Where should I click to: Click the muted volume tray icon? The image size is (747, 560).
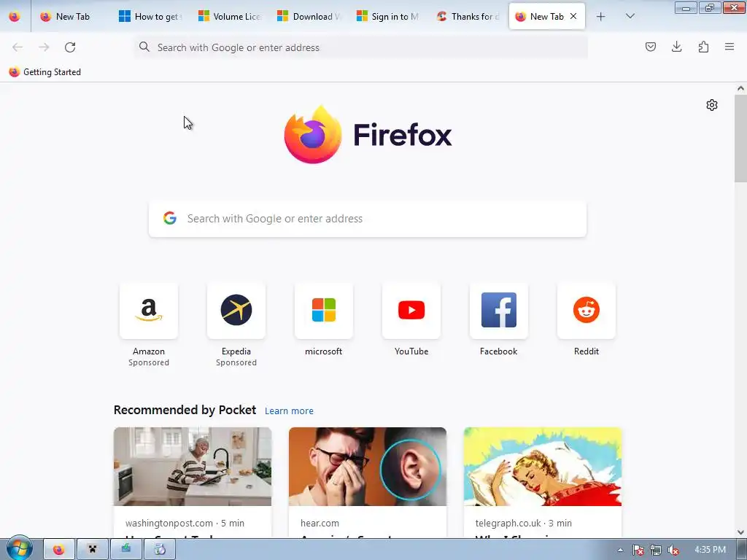click(673, 550)
